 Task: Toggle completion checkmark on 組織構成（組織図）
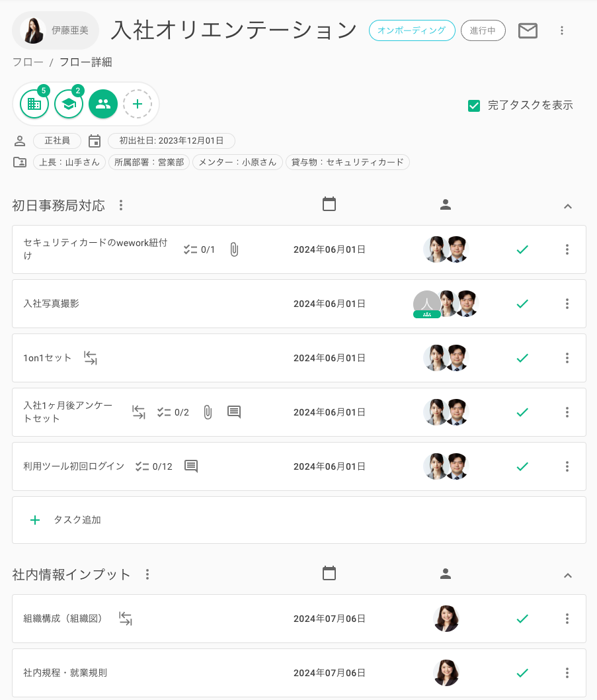(522, 619)
